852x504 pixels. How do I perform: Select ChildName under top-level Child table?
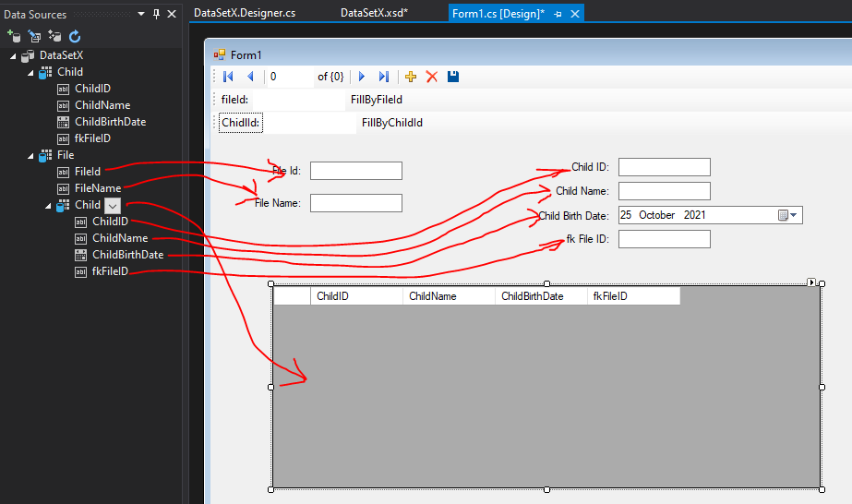pos(102,105)
